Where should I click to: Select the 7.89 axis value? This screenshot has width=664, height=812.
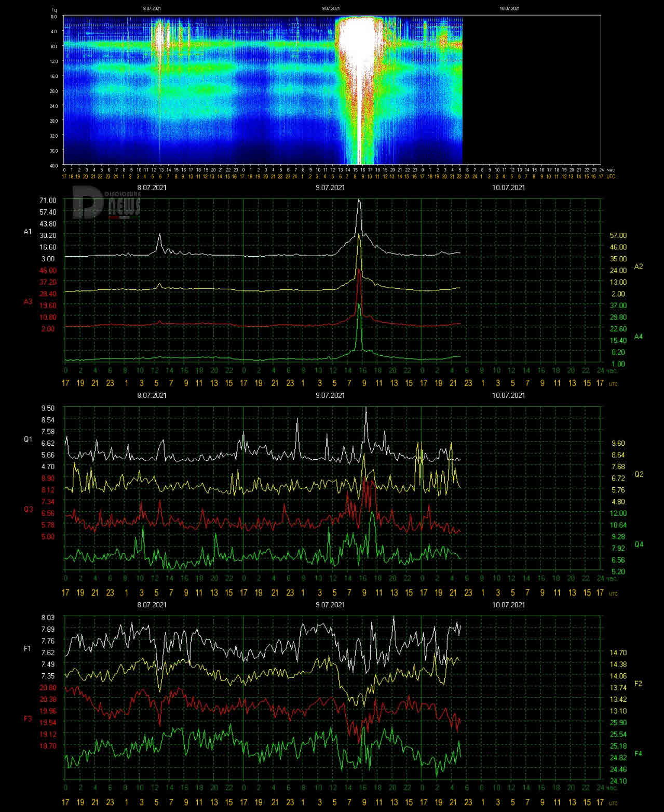[x=47, y=629]
